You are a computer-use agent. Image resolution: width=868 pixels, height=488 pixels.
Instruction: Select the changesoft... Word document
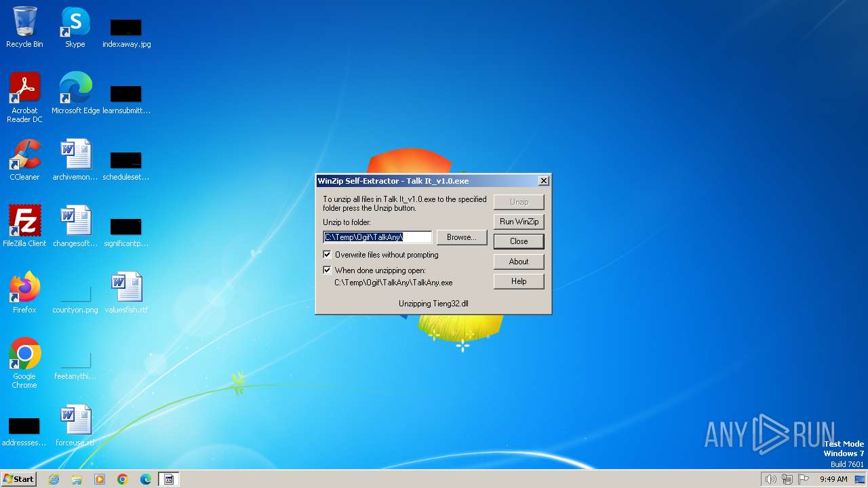pyautogui.click(x=75, y=226)
